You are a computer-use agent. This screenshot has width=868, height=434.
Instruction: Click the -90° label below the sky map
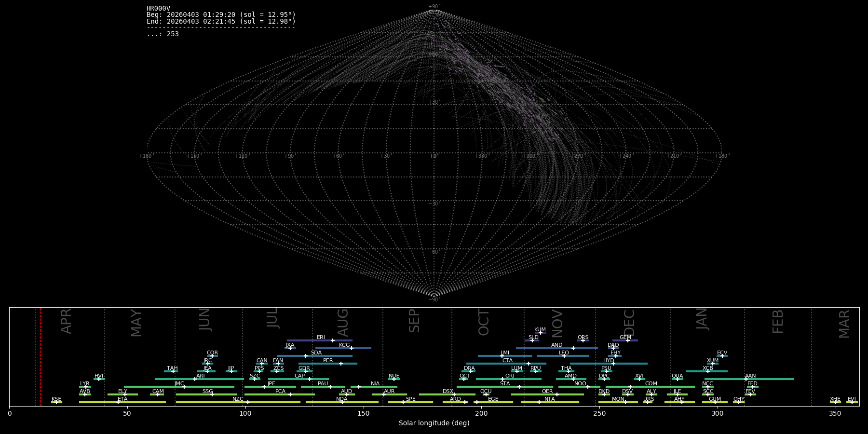[x=434, y=300]
